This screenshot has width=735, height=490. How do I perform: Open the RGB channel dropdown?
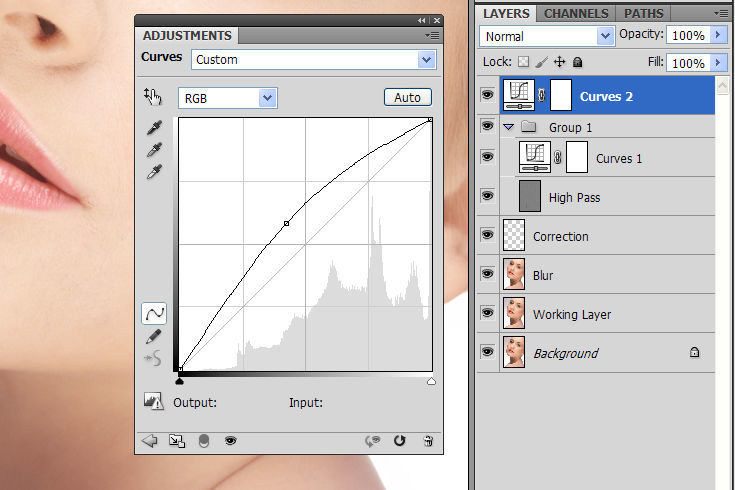coord(227,98)
